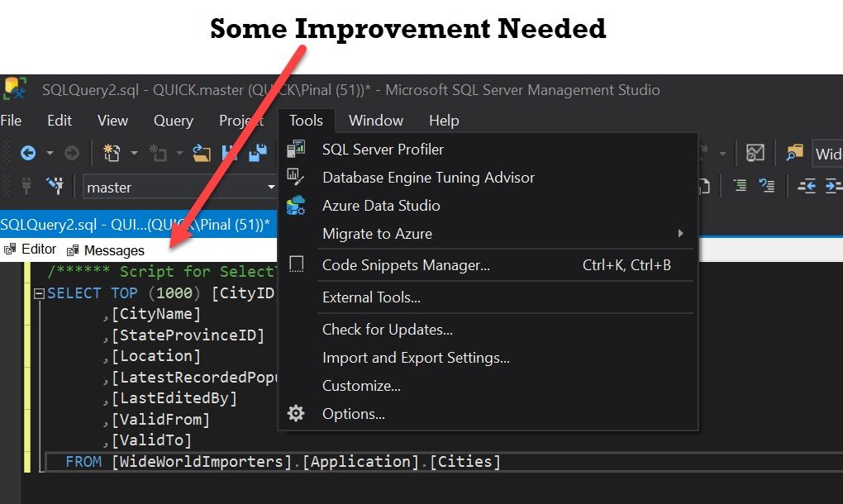Click the Change Connection icon
Image resolution: width=843 pixels, height=504 pixels.
click(55, 187)
